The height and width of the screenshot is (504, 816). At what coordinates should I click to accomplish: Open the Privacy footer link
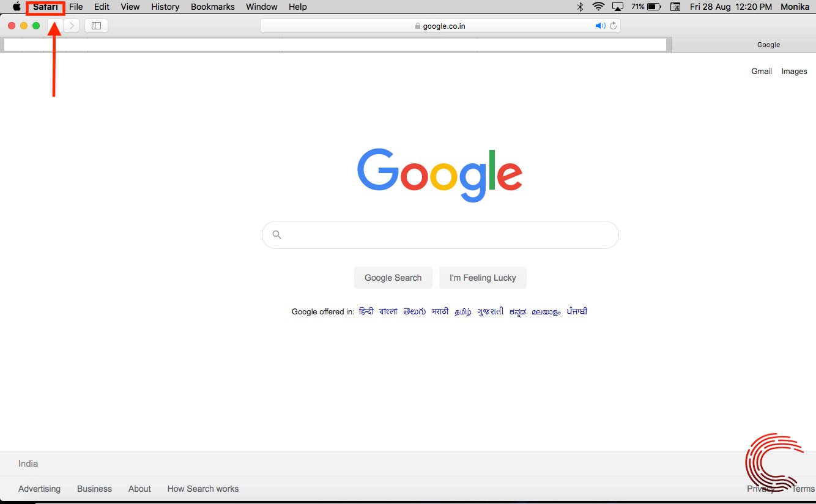pos(761,489)
